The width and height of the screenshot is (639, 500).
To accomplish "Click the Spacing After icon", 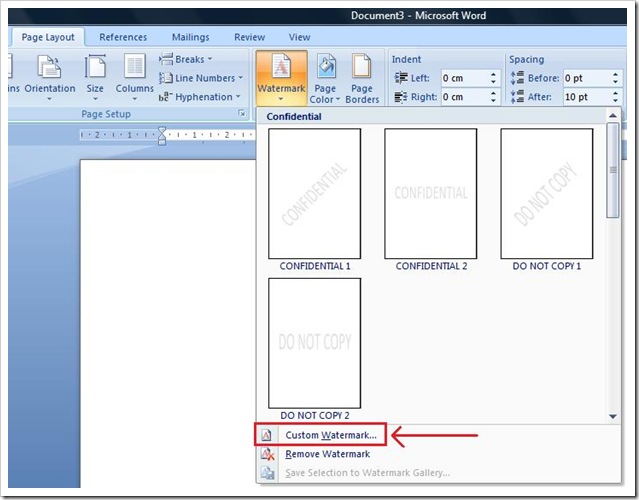I will 518,97.
